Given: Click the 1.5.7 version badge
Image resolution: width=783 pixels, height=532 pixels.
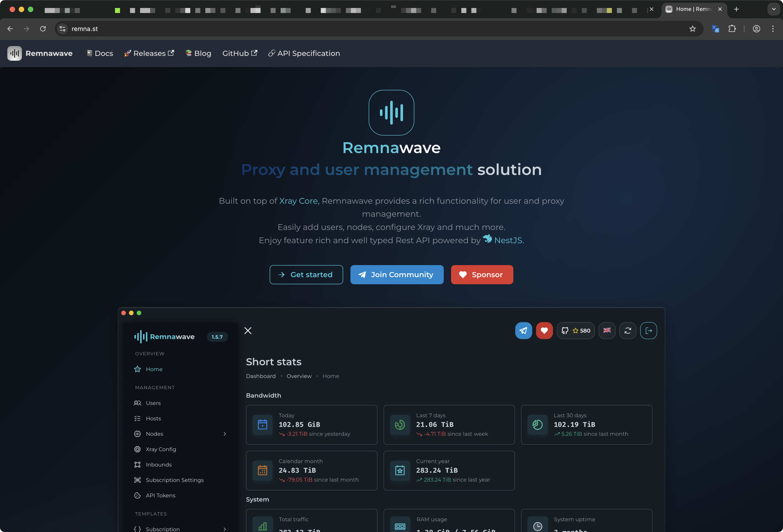Looking at the screenshot, I should pos(217,337).
